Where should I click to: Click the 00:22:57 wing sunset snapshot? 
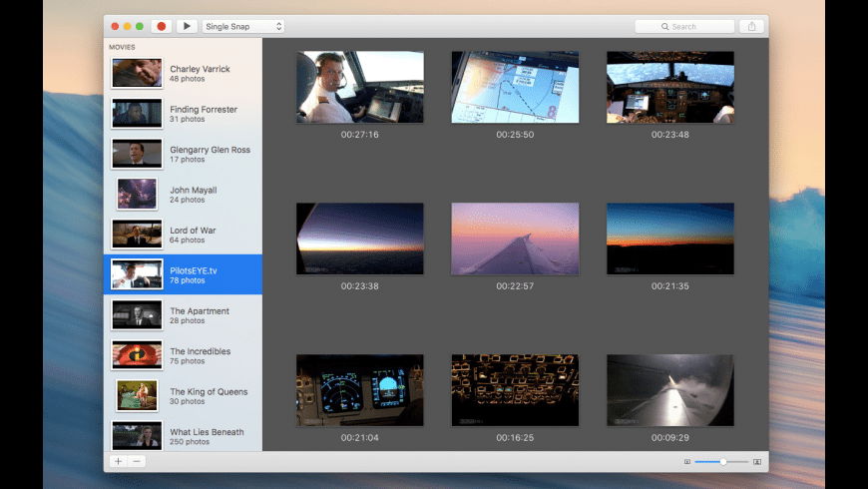click(x=515, y=239)
